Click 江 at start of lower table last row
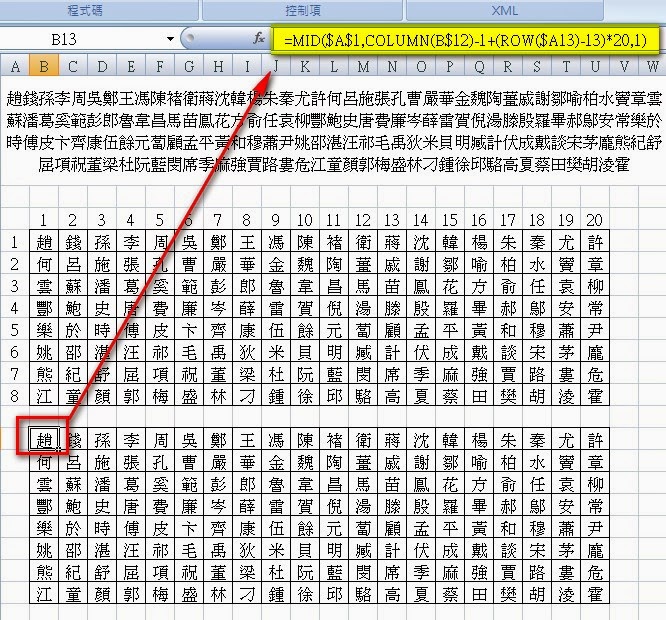The image size is (666, 620). [x=44, y=594]
